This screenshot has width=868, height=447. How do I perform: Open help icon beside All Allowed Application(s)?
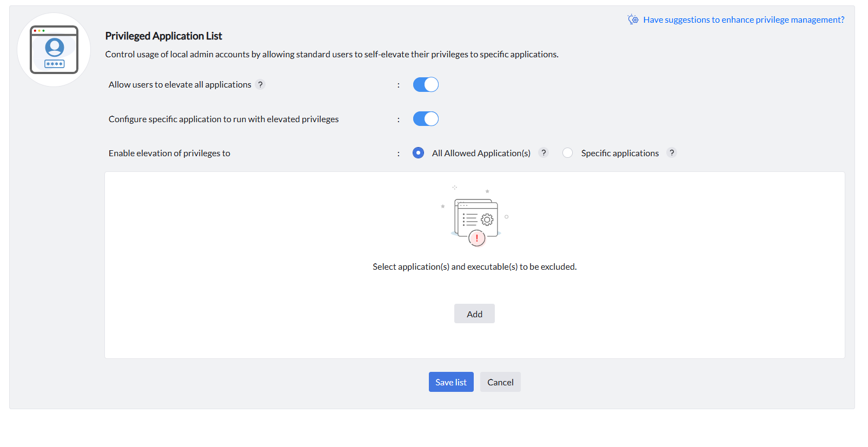pyautogui.click(x=544, y=153)
